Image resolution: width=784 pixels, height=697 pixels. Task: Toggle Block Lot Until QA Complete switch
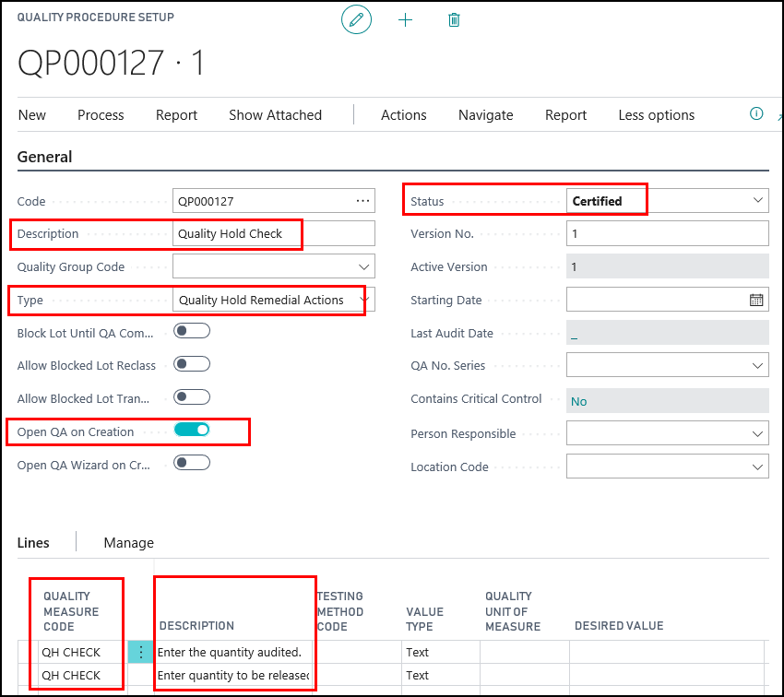tap(193, 331)
